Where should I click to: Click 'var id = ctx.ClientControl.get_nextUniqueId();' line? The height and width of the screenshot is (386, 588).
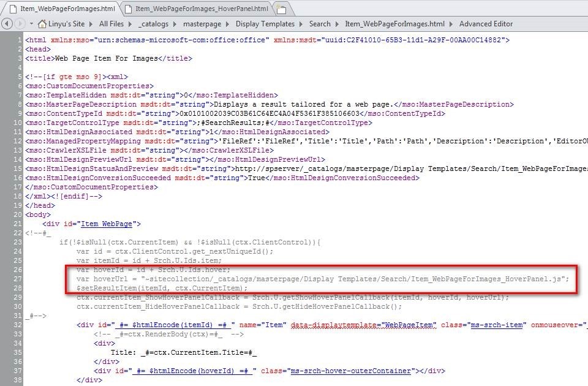[175, 251]
